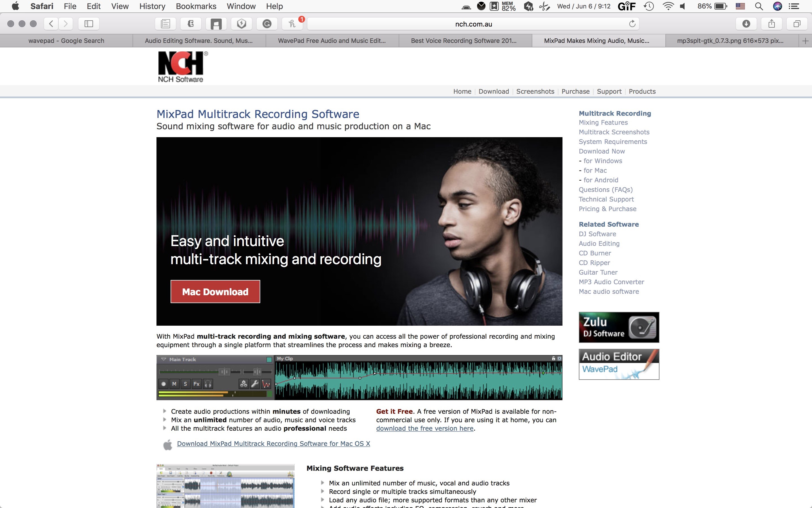Open System Requirements sidebar link
812x508 pixels.
[613, 142]
